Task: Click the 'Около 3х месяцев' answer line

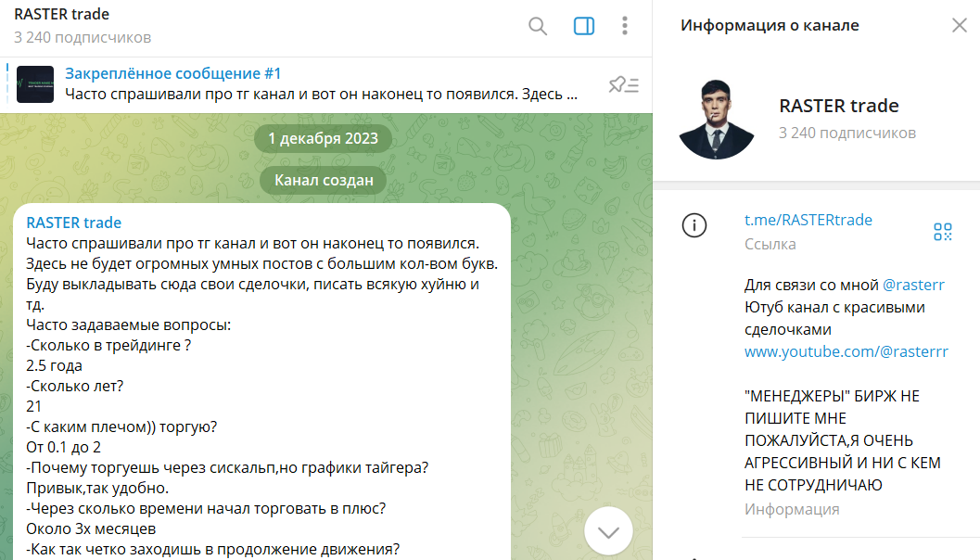Action: tap(91, 528)
